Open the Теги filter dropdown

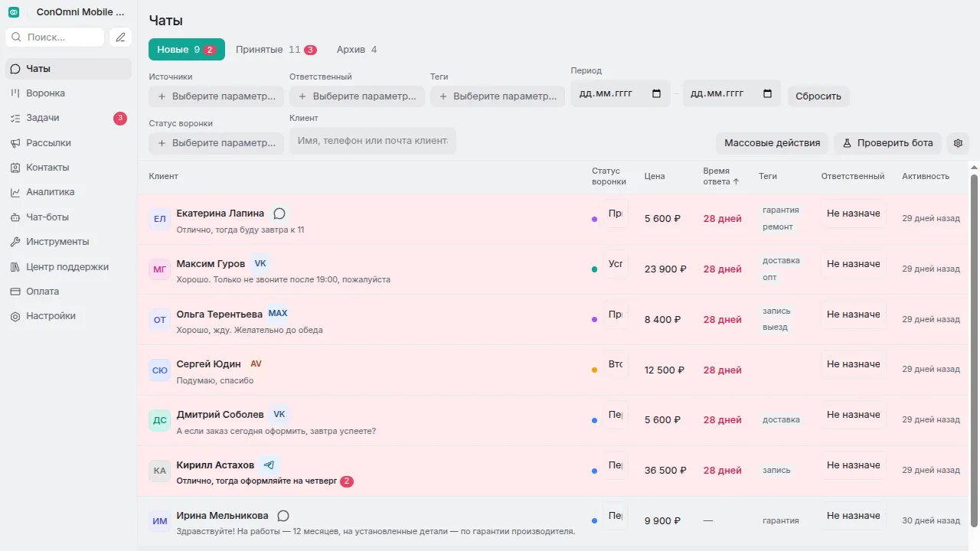(498, 96)
